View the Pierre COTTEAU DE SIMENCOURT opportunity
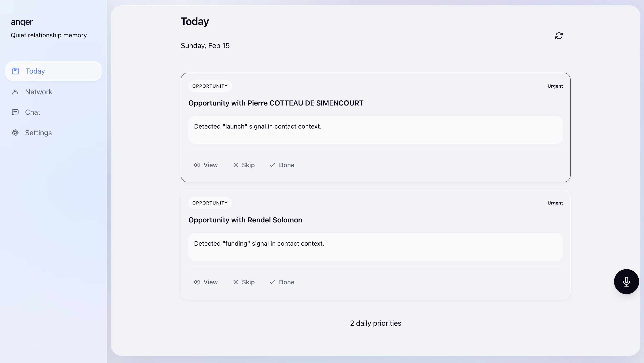The height and width of the screenshot is (363, 644). point(206,165)
